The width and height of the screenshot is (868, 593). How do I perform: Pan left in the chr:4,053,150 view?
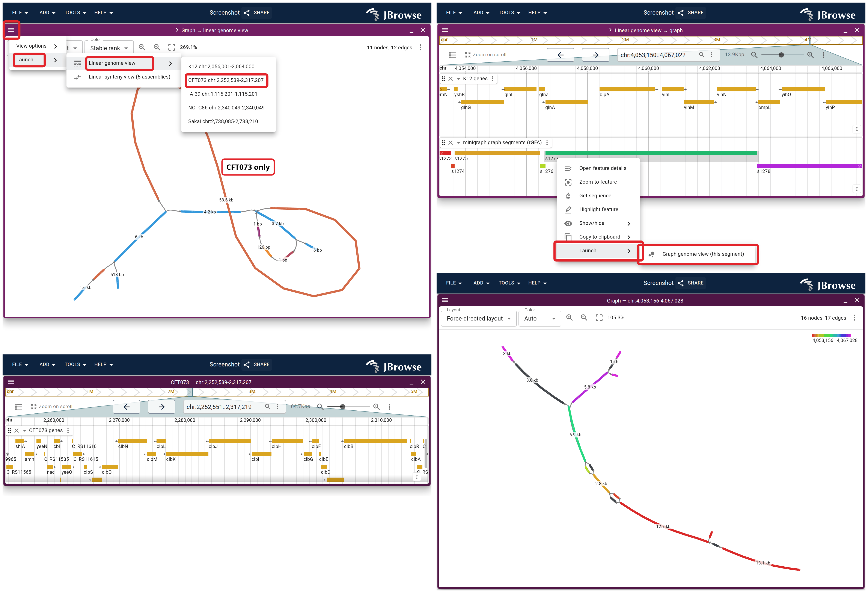click(x=560, y=55)
